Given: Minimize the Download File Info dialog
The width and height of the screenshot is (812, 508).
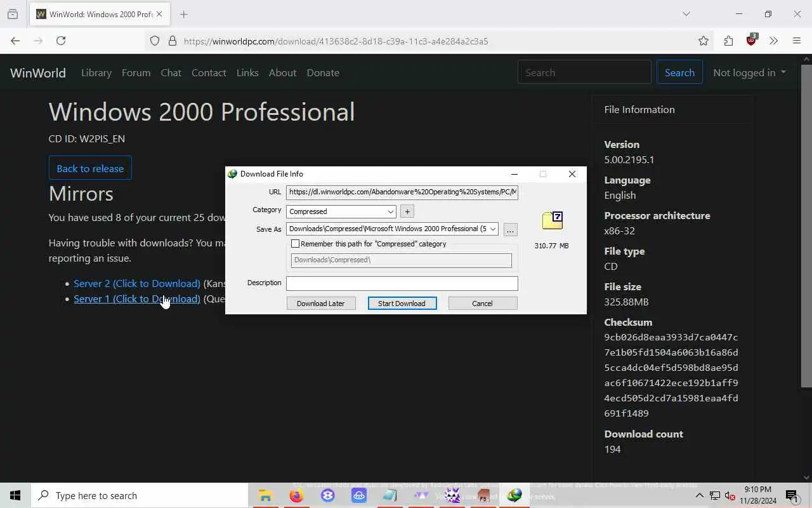Looking at the screenshot, I should point(514,174).
